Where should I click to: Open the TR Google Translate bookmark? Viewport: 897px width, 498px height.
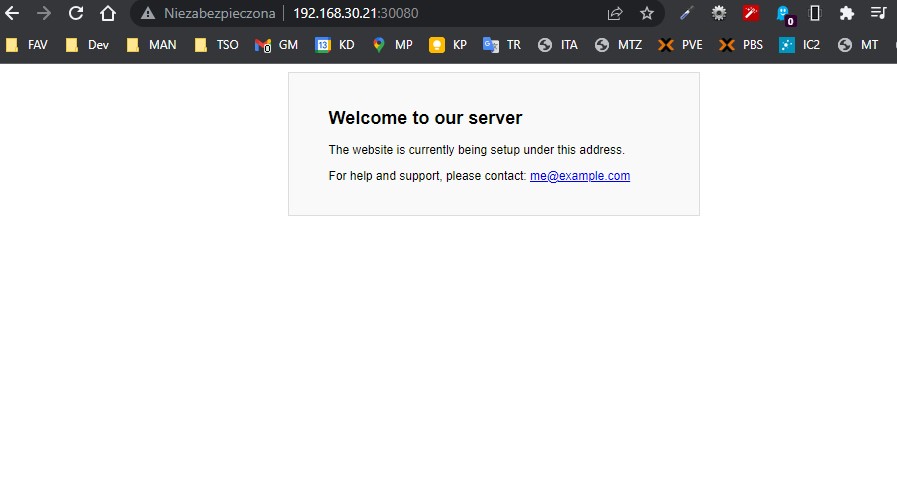tap(502, 45)
